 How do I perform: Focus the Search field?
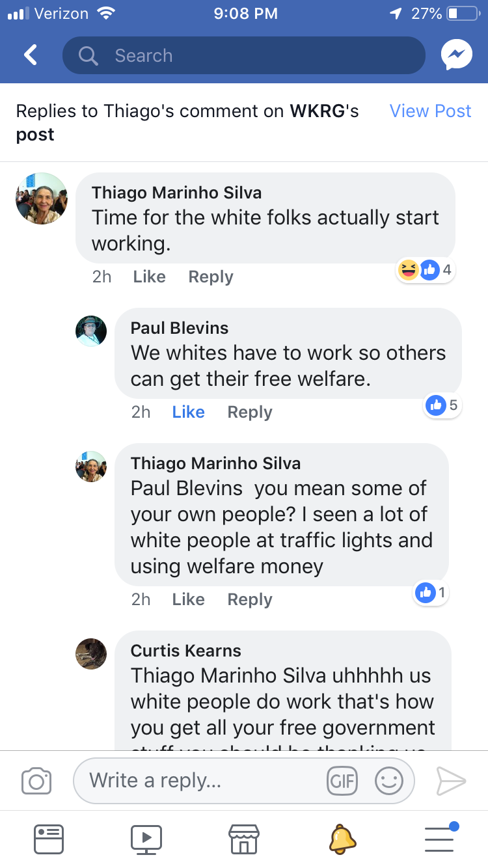tap(243, 55)
